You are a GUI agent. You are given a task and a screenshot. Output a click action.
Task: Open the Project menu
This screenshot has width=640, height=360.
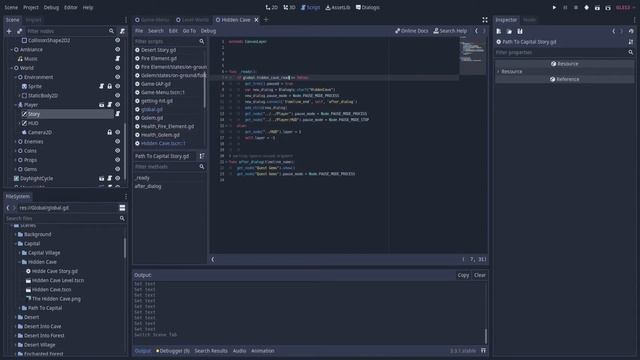click(x=31, y=7)
